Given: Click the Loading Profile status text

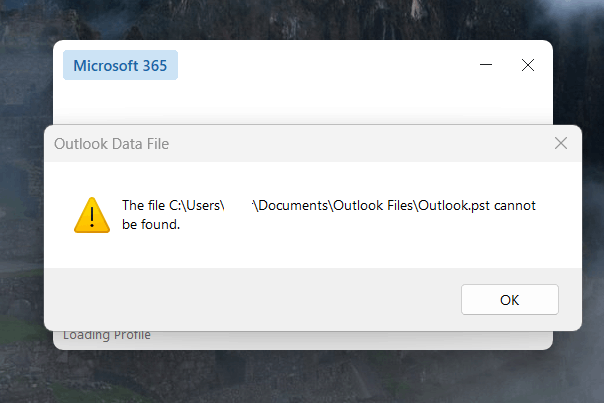Looking at the screenshot, I should tap(107, 335).
